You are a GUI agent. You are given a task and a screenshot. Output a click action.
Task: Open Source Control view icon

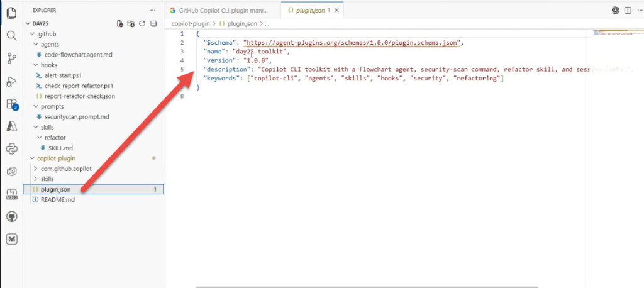click(12, 58)
